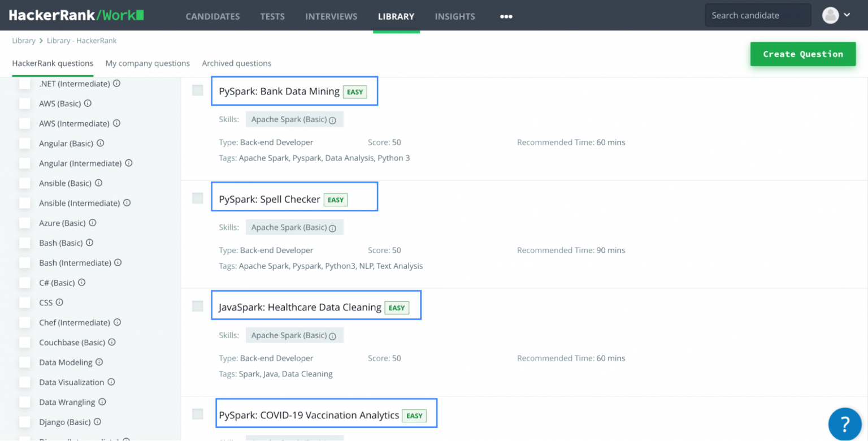Click the info icon next to Bash (Intermediate)

118,262
